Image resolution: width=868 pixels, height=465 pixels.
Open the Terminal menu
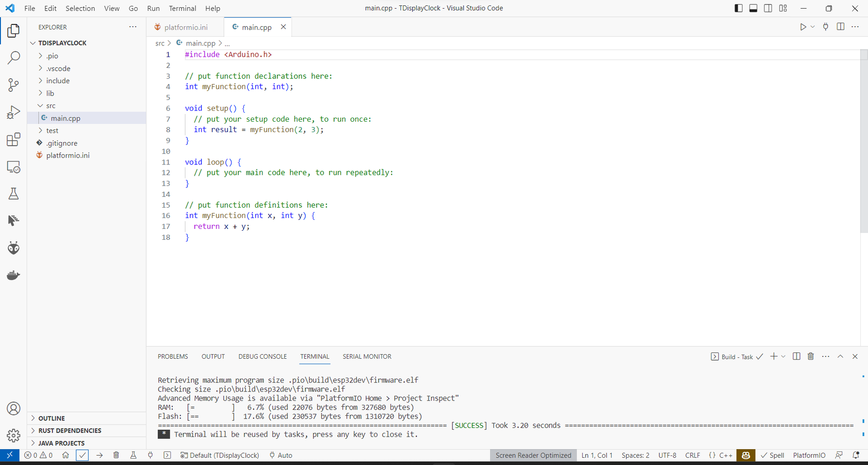coord(182,8)
